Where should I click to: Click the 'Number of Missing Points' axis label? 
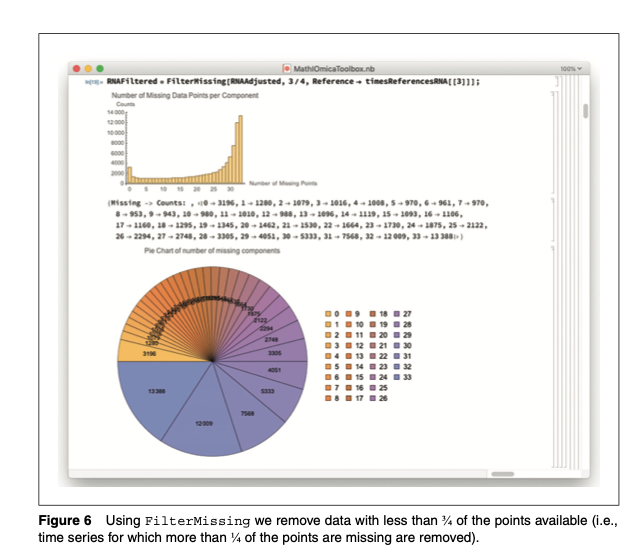click(283, 183)
